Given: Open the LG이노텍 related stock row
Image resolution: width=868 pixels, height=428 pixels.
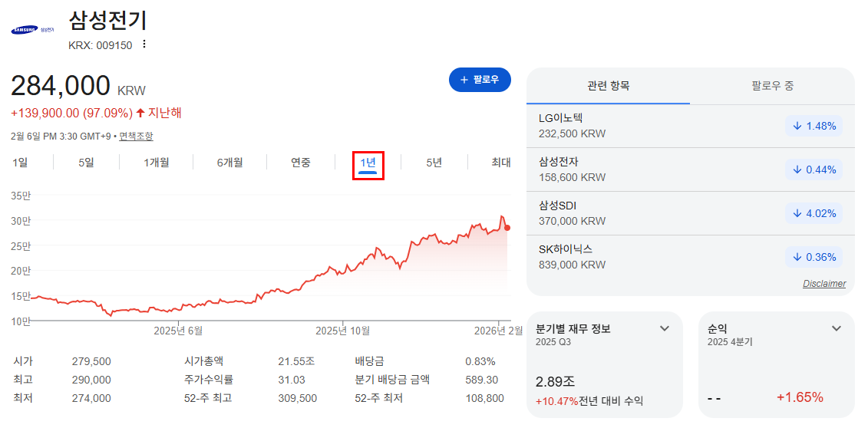Looking at the screenshot, I should point(690,126).
